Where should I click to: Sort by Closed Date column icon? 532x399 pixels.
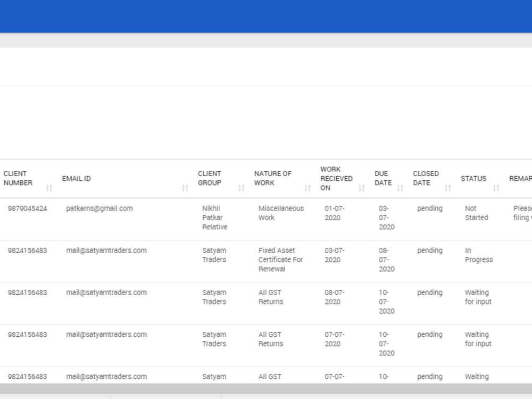(x=448, y=188)
